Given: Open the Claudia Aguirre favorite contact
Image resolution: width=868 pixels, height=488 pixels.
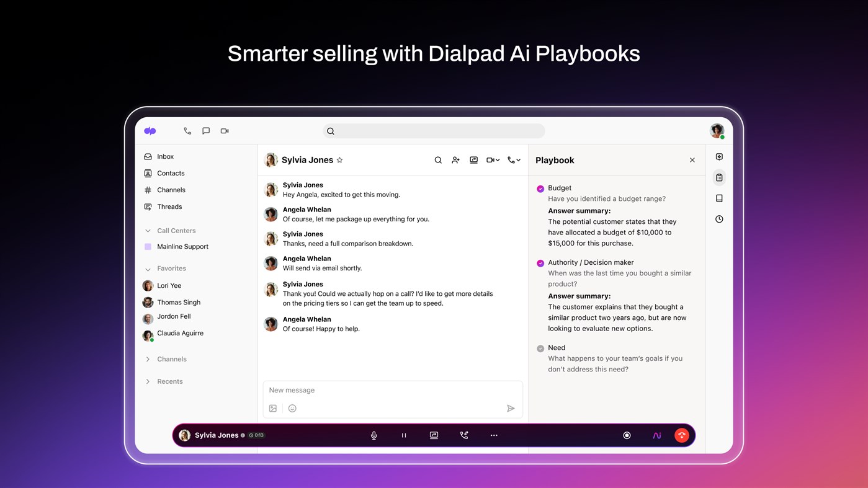Looking at the screenshot, I should click(180, 333).
